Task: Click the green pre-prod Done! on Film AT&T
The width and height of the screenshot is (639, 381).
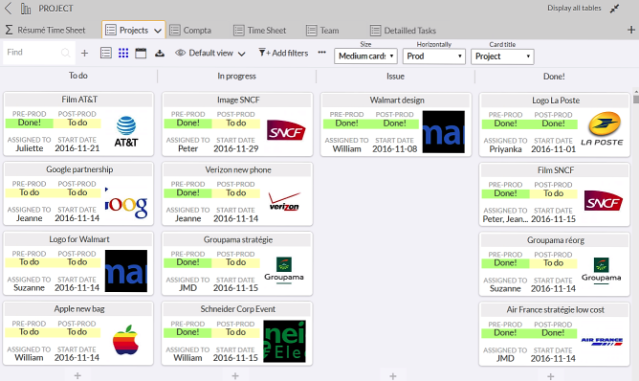Action: (29, 123)
